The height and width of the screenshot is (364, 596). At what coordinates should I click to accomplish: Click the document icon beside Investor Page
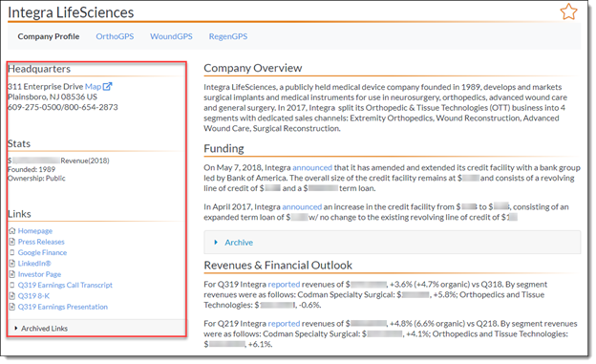pos(12,274)
